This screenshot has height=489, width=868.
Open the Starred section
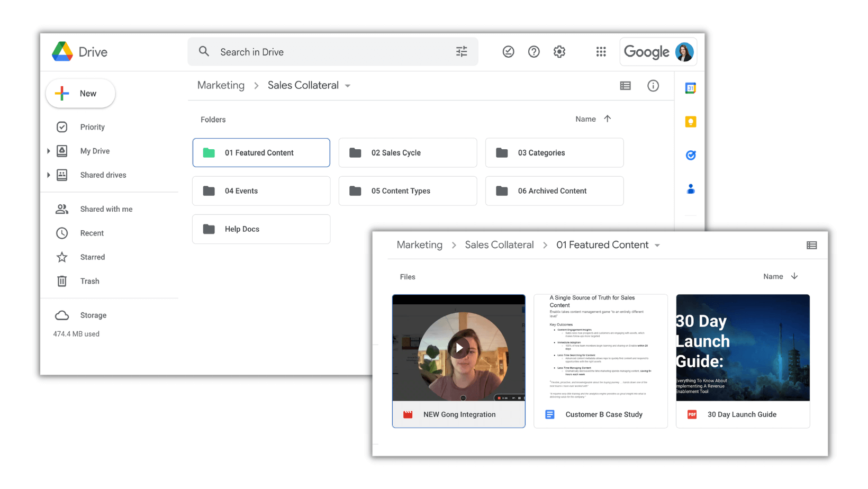tap(92, 257)
